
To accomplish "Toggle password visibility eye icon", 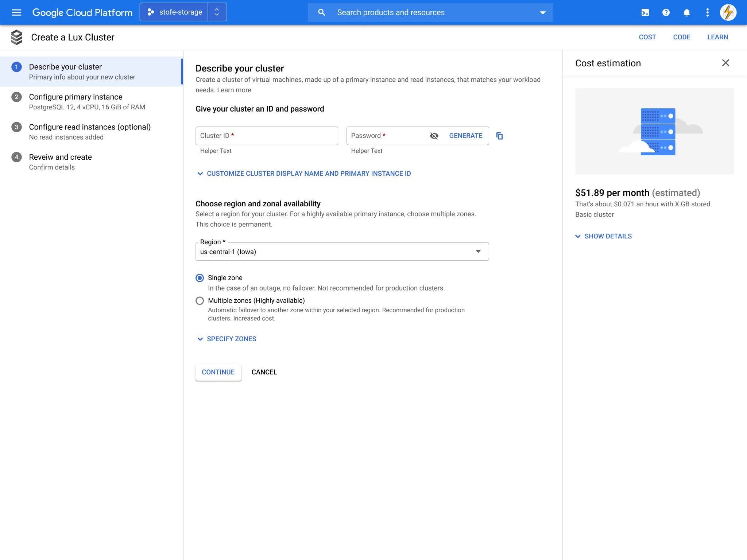I will [x=434, y=136].
